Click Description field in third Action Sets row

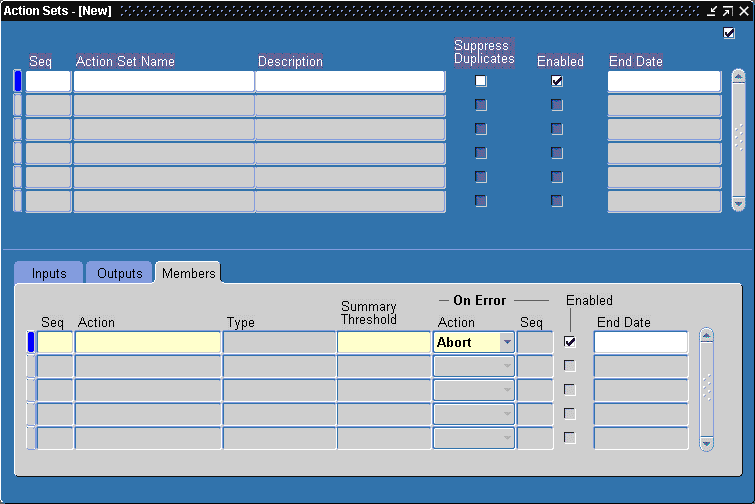pos(350,129)
